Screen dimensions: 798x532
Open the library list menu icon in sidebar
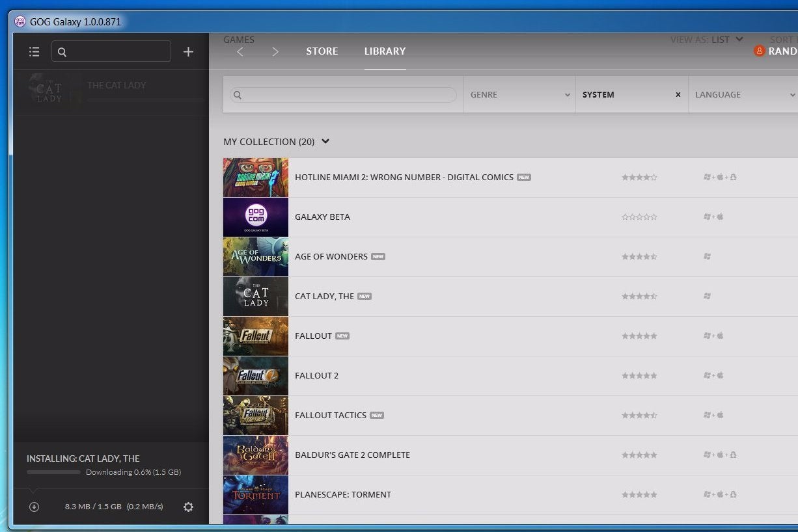34,51
